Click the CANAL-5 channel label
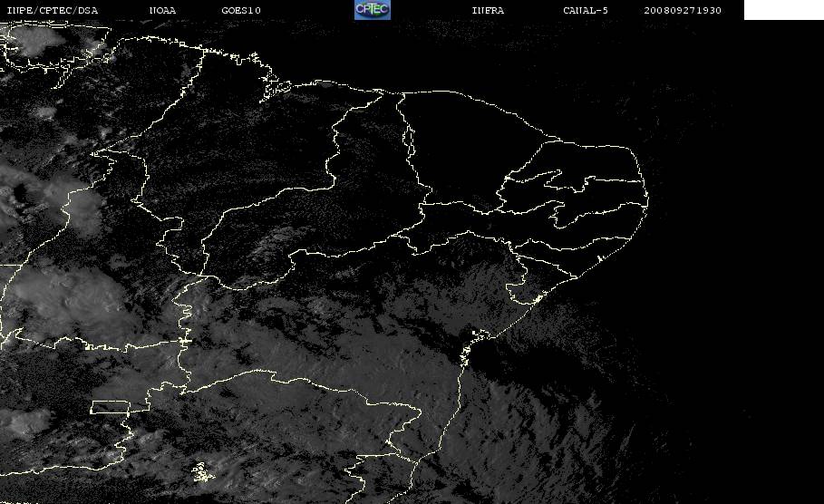Screen dimensions: 824x504 pyautogui.click(x=586, y=10)
